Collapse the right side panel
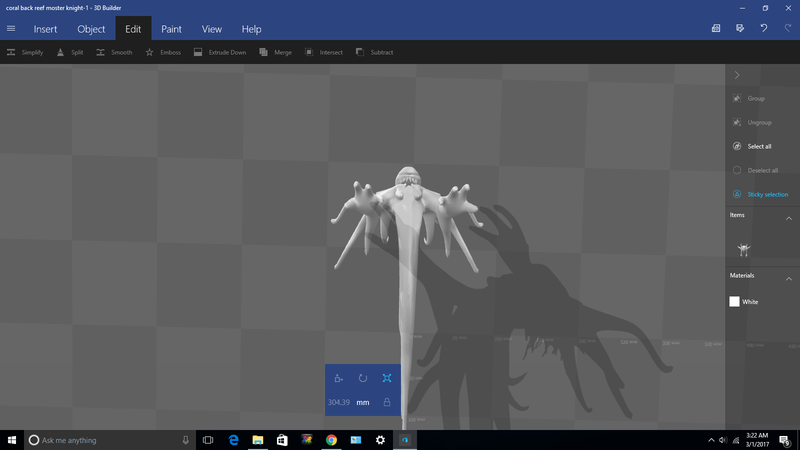The image size is (800, 450). pyautogui.click(x=737, y=75)
